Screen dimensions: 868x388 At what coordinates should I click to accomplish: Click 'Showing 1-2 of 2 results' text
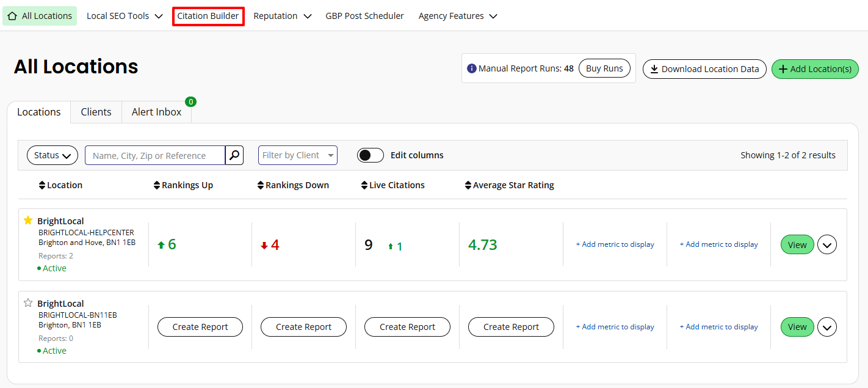[x=788, y=155]
